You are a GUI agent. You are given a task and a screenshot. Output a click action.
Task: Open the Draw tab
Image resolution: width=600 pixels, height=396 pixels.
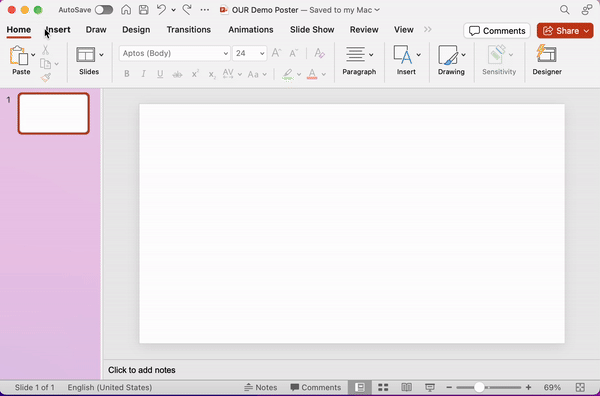(96, 30)
